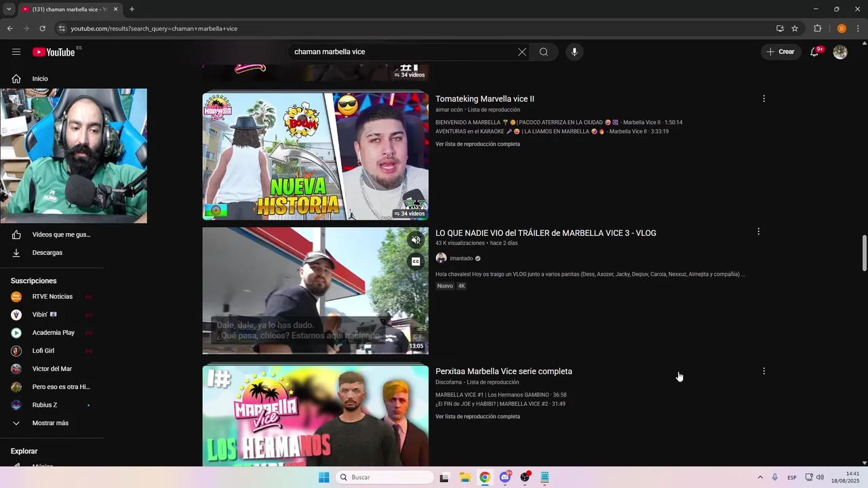Open imantado channel name link
This screenshot has height=488, width=868.
(x=461, y=258)
